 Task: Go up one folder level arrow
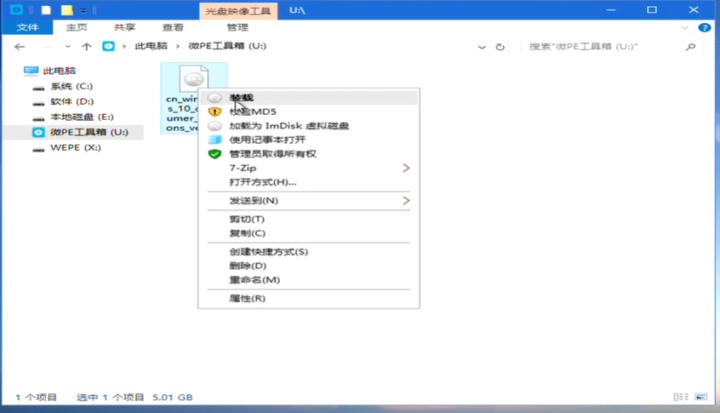pos(86,46)
